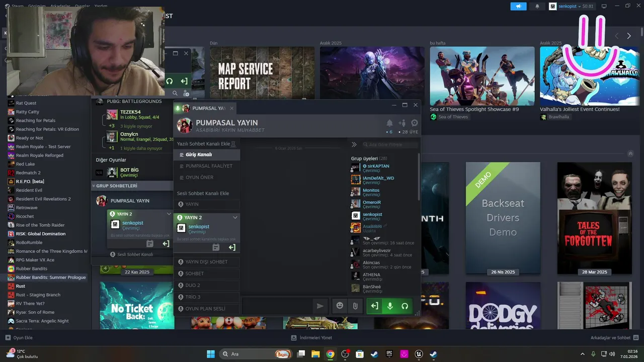Select member sirKAPTAN in group list

pos(384,168)
